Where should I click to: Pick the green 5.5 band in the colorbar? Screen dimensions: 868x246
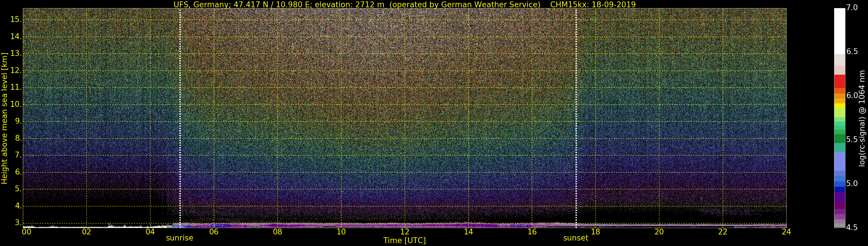(839, 139)
